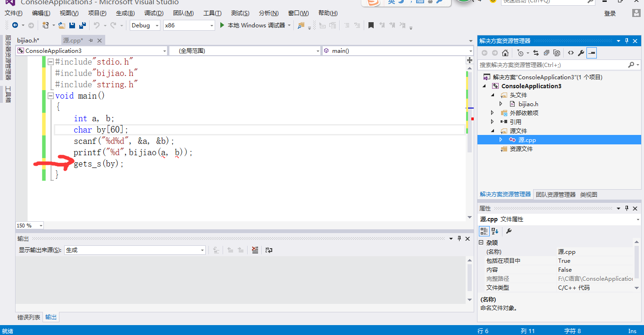
Task: Expand the 外部依赖项 tree node
Action: coord(493,113)
